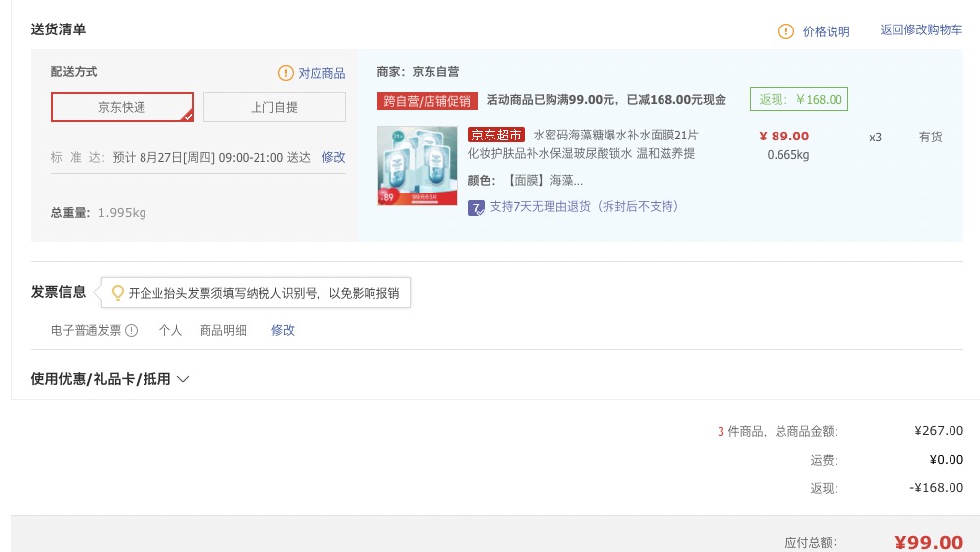Click the product price ¥ 89.00
Image resolution: width=980 pixels, height=552 pixels.
783,137
